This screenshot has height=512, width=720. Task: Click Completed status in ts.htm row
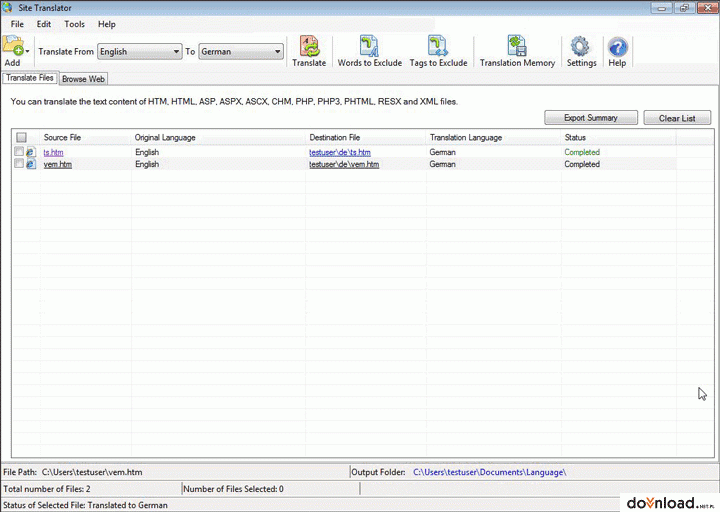tap(582, 152)
